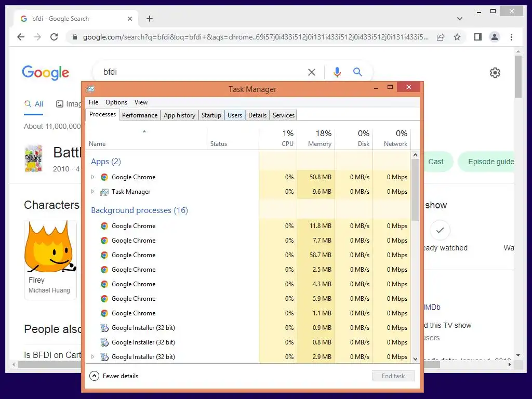The height and width of the screenshot is (399, 532).
Task: Switch to the Startup tab
Action: coord(211,115)
